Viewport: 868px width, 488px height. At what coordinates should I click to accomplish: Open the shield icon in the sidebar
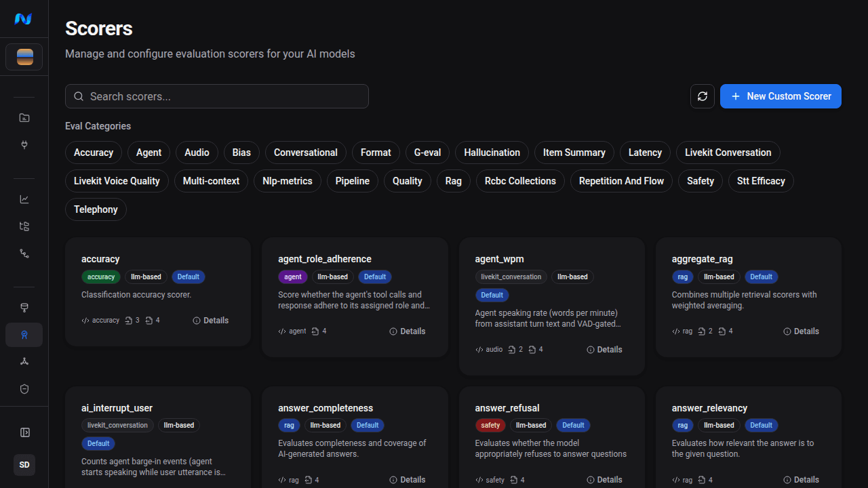(24, 389)
